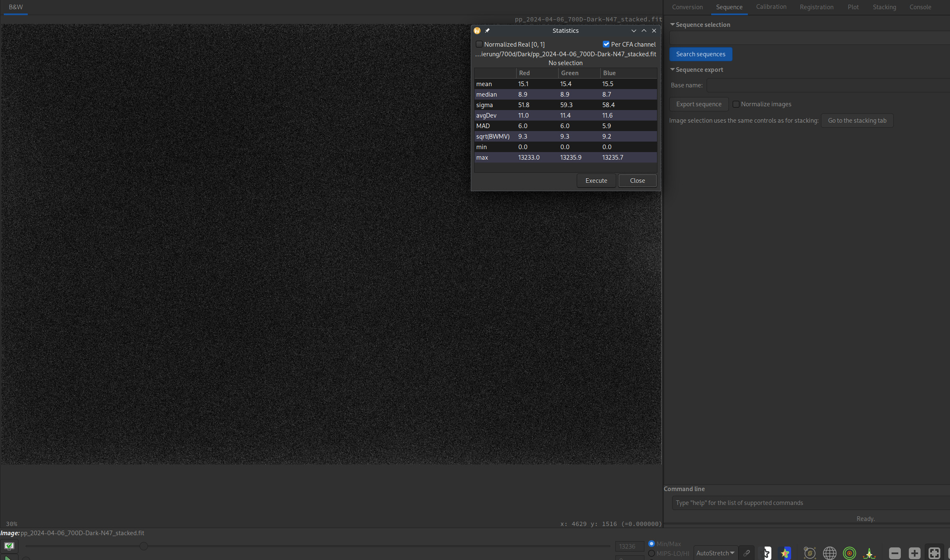The height and width of the screenshot is (560, 950).
Task: Click the Export sequence button
Action: click(699, 104)
